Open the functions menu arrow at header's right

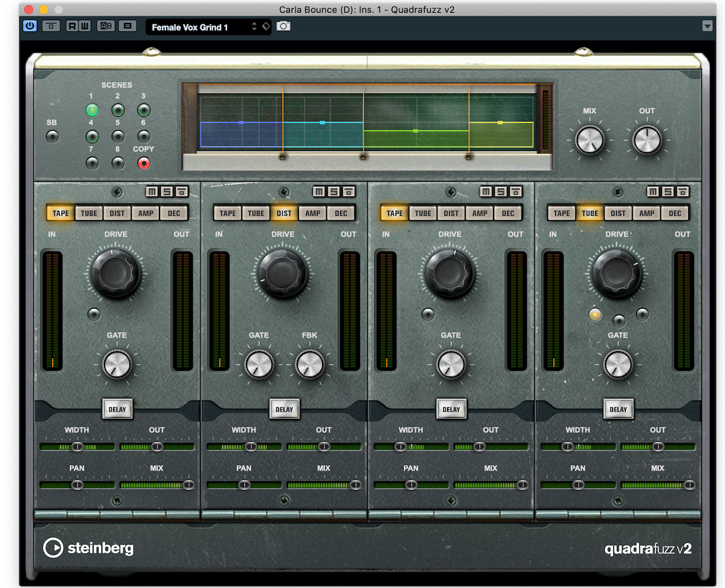click(707, 26)
